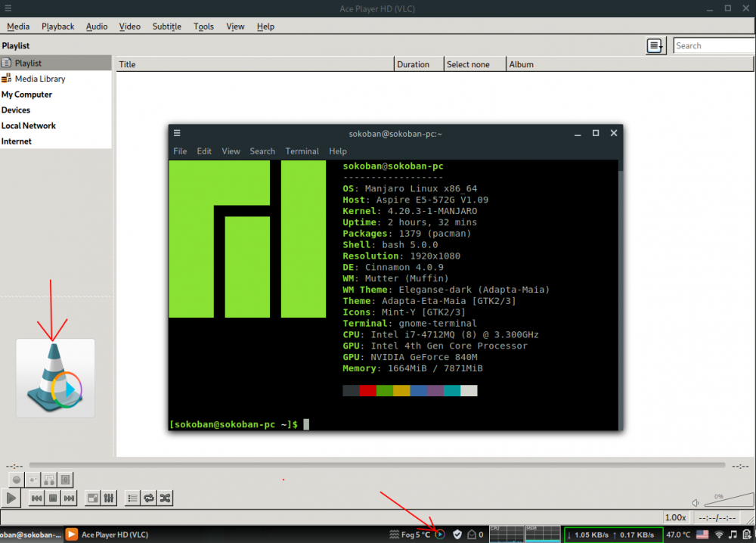
Task: Toggle fullscreen video mode button
Action: 92,498
